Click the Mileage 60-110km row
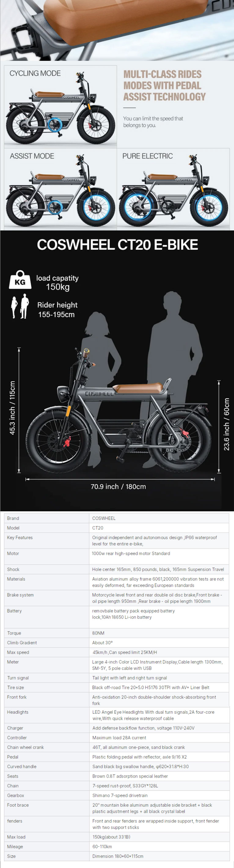The width and height of the screenshot is (234, 868). click(x=116, y=846)
